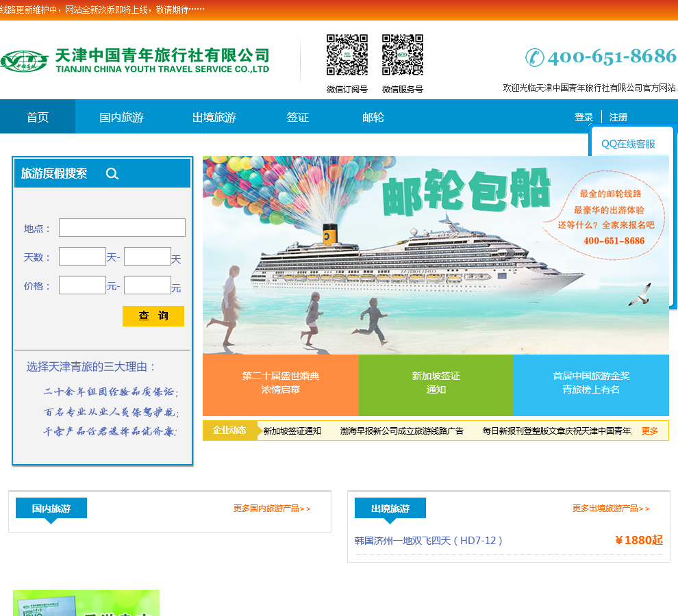Click the Tianjin China Youth Travel logo
The image size is (678, 616).
pyautogui.click(x=135, y=60)
